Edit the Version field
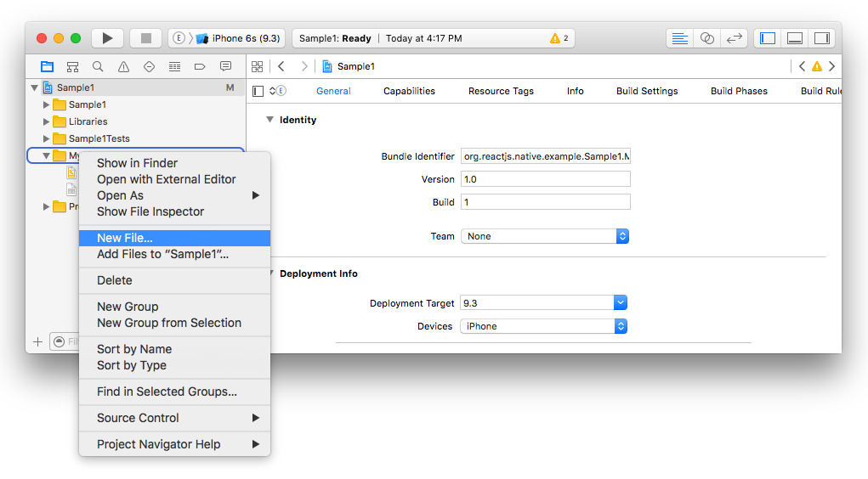 (545, 179)
